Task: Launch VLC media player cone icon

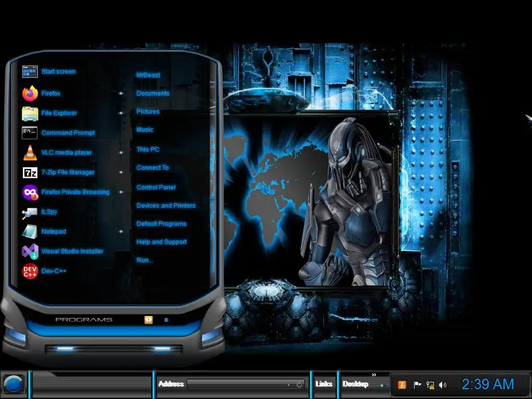Action: coord(30,153)
